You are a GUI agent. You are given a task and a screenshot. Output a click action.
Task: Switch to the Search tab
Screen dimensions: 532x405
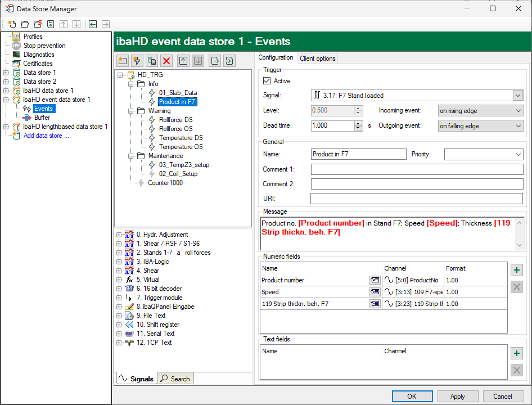point(175,379)
